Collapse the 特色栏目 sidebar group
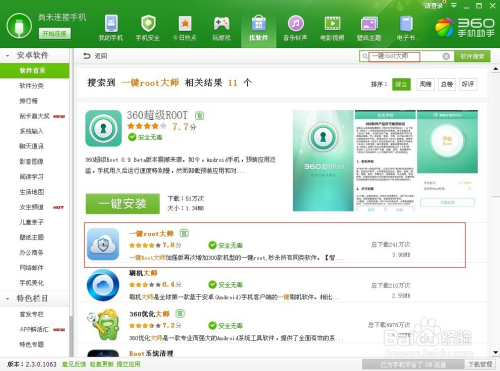500x371 pixels. pos(8,299)
